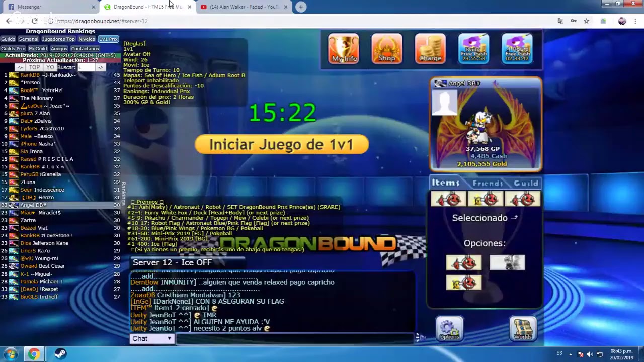Screen dimensions: 644x362
Task: Open the Mi Guild tab
Action: [38, 49]
